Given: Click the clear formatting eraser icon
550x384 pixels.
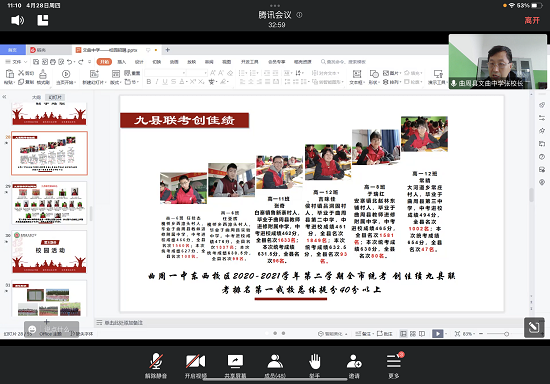Looking at the screenshot, I should tap(230, 73).
